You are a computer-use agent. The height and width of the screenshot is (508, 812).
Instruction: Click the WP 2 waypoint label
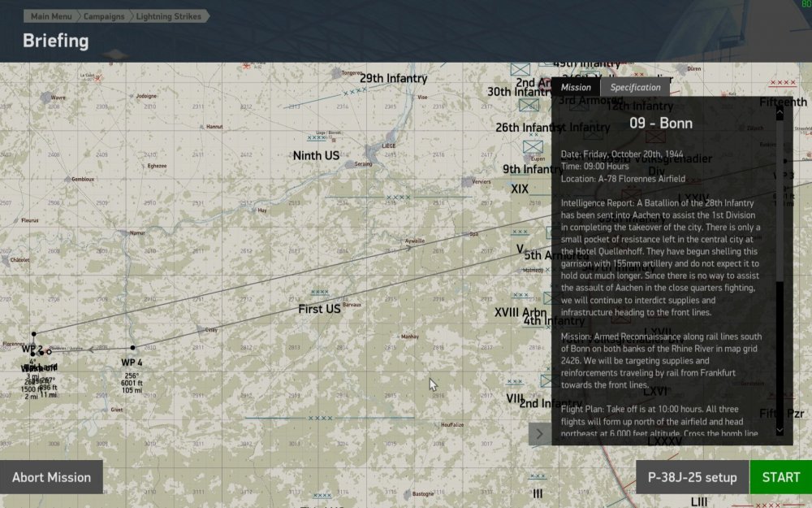coord(32,349)
